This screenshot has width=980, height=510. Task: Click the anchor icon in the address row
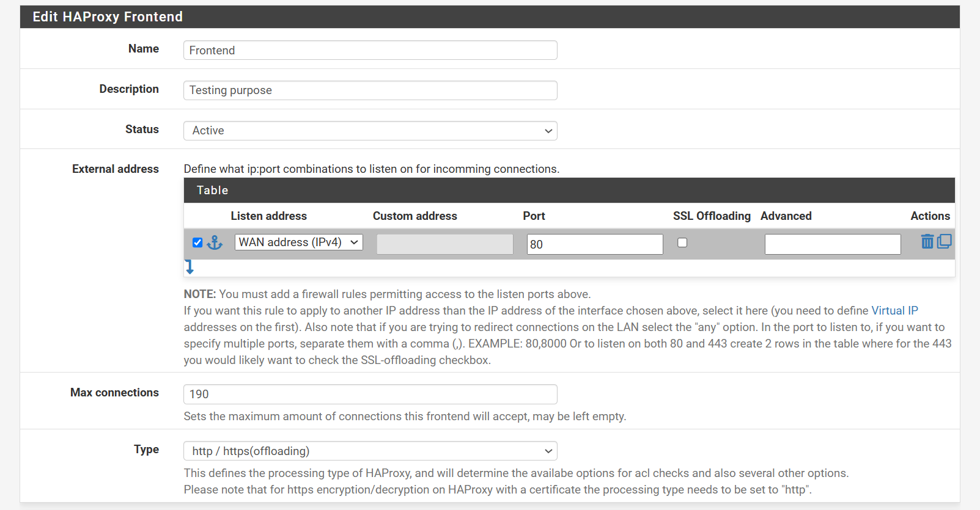tap(215, 242)
